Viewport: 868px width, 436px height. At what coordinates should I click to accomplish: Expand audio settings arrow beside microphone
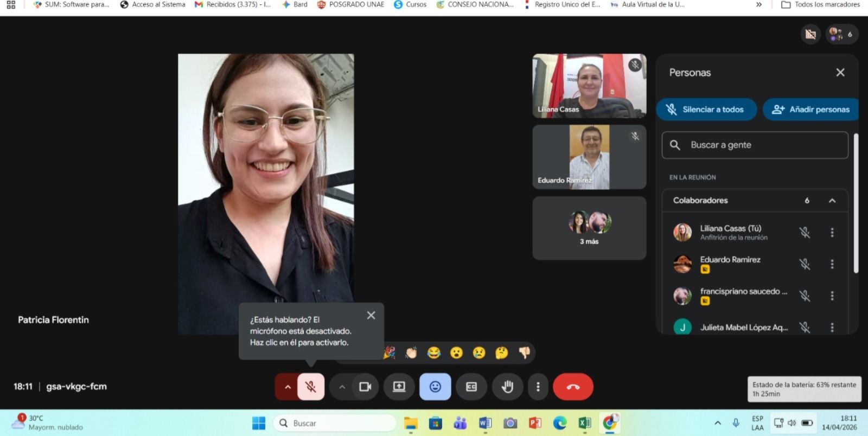[x=288, y=387]
